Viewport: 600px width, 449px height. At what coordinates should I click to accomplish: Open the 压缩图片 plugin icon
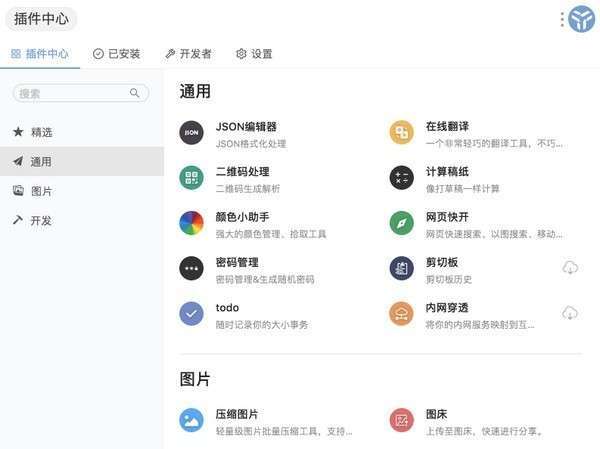[191, 420]
